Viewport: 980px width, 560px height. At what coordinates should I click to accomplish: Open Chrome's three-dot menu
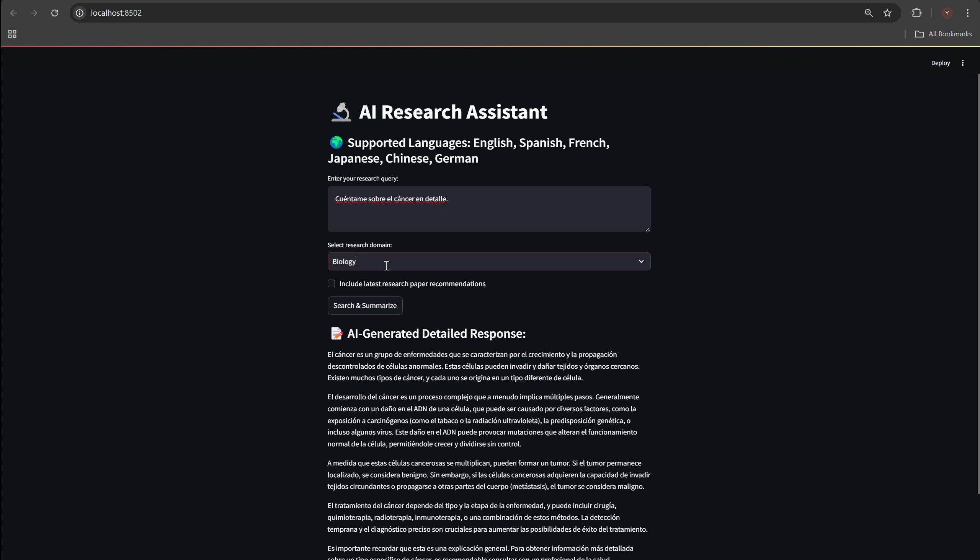click(x=967, y=13)
